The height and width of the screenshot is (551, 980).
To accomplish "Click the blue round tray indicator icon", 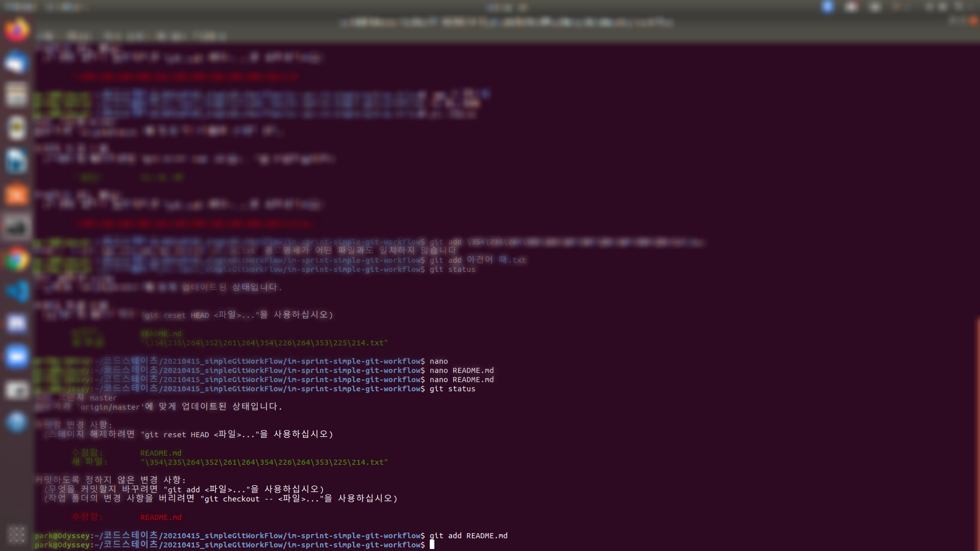I will pyautogui.click(x=828, y=7).
